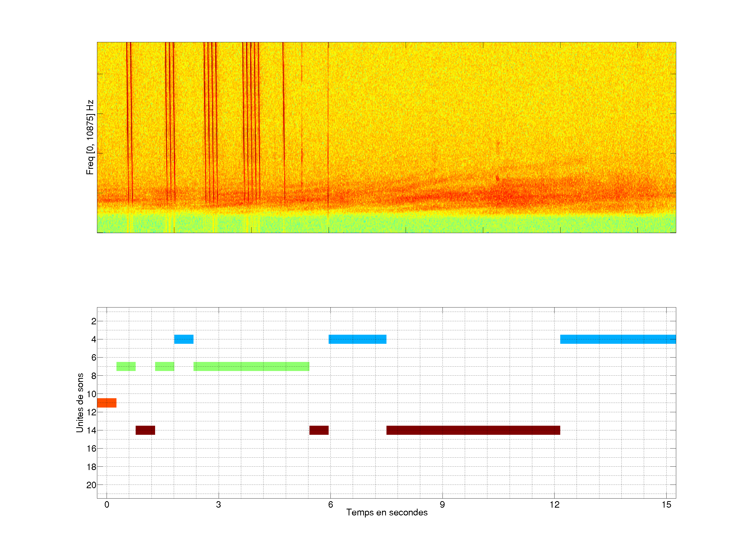The height and width of the screenshot is (560, 747).
Task: Click the shortest blue bar near 2 seconds
Action: pos(184,339)
